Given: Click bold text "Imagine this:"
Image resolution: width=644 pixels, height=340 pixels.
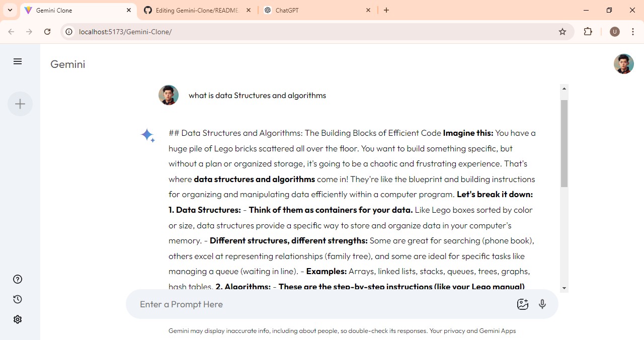Looking at the screenshot, I should (x=468, y=133).
